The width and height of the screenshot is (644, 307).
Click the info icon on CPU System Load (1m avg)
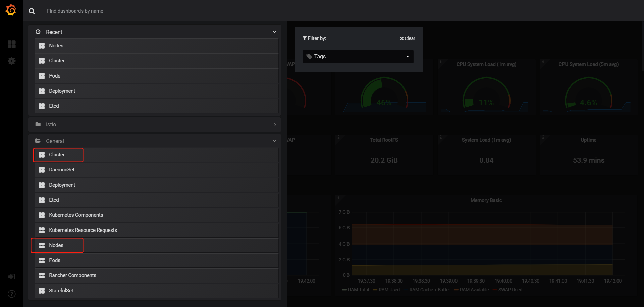[441, 62]
